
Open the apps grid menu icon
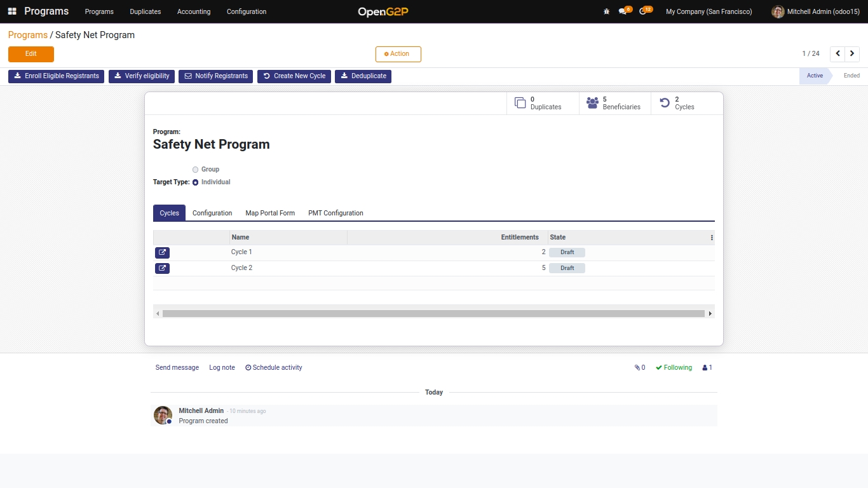[x=12, y=11]
